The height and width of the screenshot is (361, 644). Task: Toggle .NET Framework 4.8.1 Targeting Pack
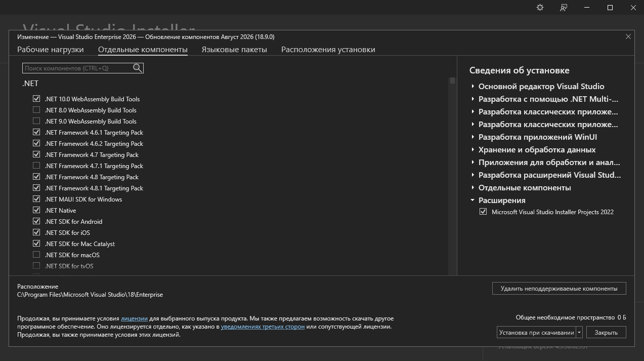click(x=36, y=188)
